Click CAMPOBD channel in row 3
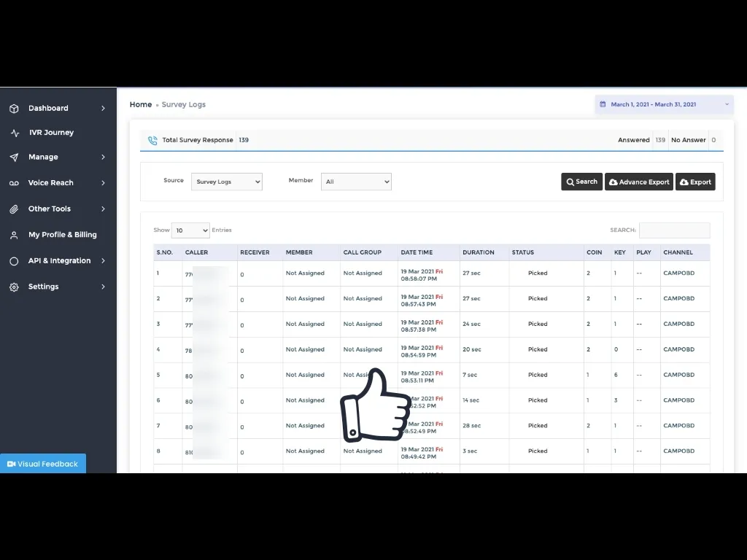Viewport: 747px width, 560px height. click(679, 324)
